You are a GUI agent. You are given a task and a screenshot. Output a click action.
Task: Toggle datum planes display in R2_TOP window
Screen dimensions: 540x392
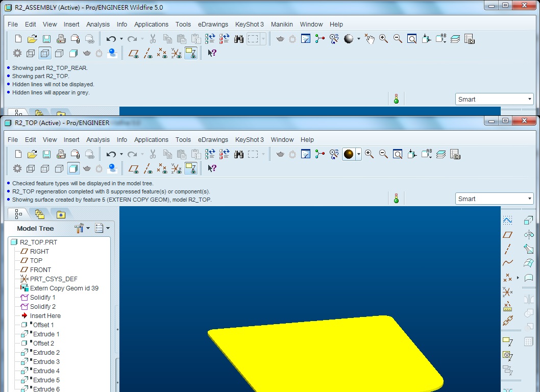pos(134,168)
